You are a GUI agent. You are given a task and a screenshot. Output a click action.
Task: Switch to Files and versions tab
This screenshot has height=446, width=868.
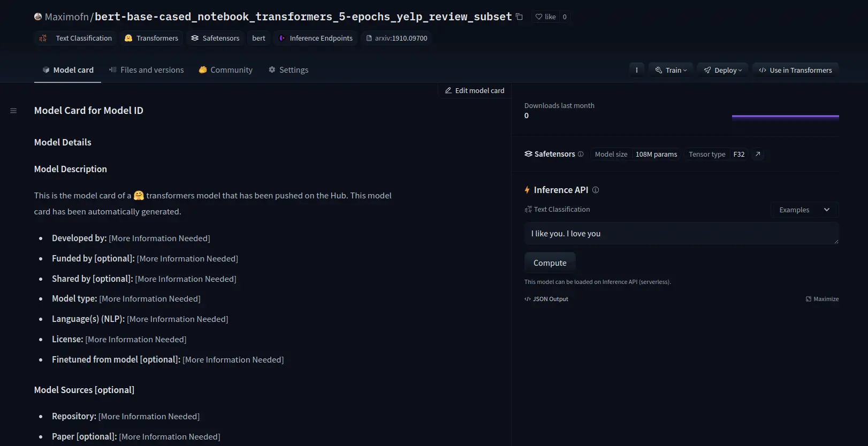point(146,70)
